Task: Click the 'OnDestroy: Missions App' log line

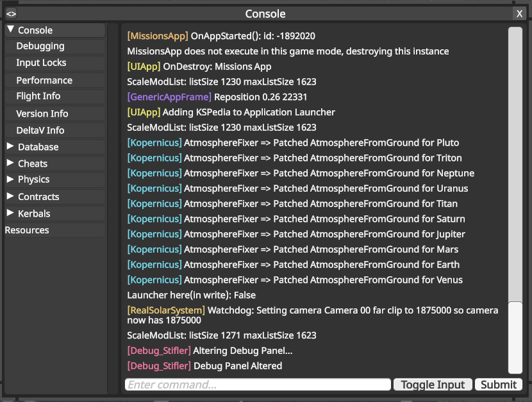Action: pyautogui.click(x=199, y=67)
